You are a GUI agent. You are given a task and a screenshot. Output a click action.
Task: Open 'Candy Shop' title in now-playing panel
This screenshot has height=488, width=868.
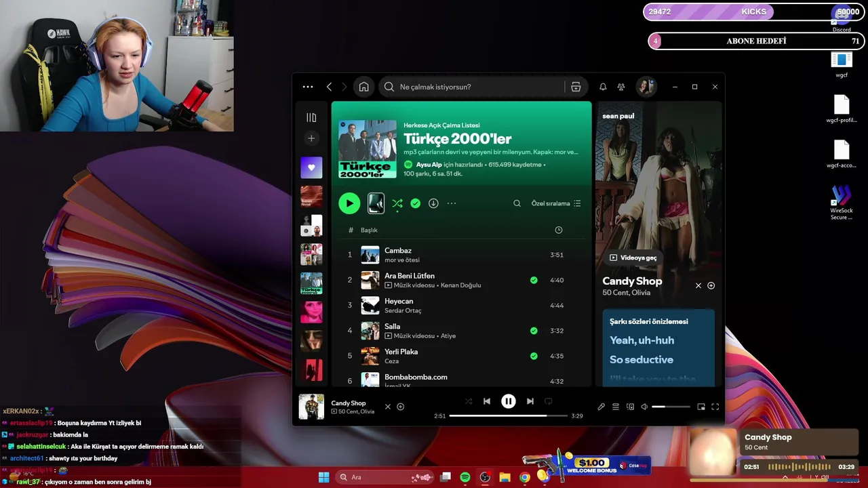point(632,281)
